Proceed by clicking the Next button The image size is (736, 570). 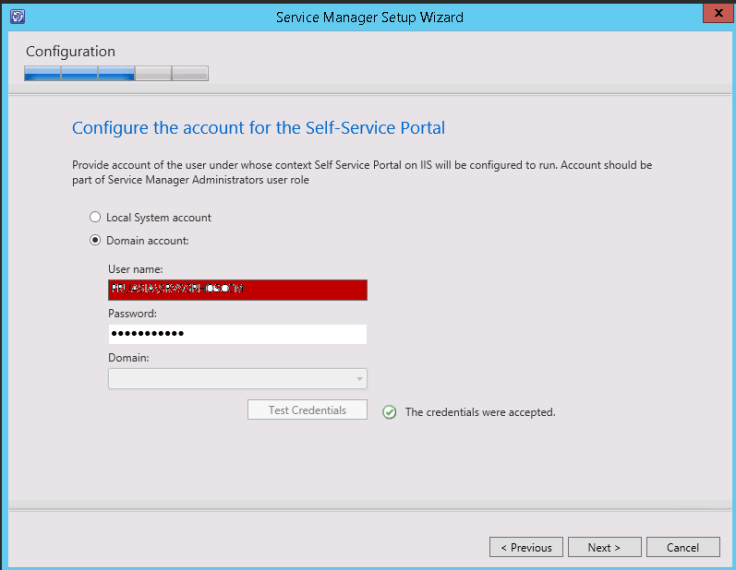point(604,547)
